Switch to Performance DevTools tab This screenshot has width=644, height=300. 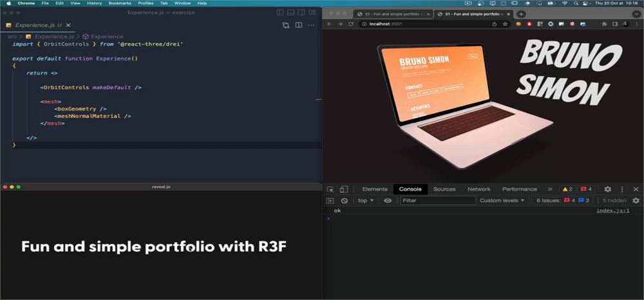pyautogui.click(x=520, y=189)
